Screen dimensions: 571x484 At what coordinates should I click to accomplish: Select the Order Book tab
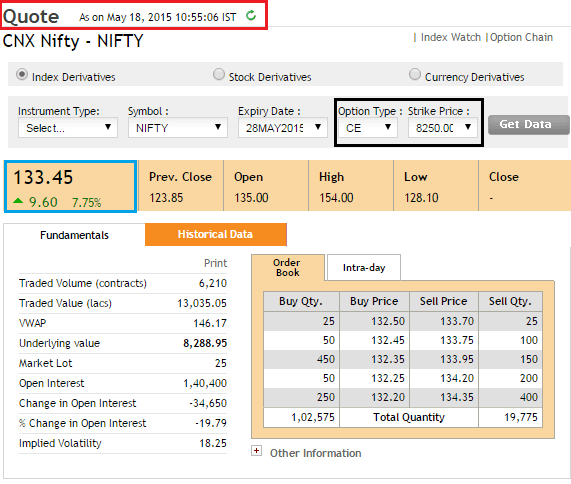pyautogui.click(x=288, y=268)
